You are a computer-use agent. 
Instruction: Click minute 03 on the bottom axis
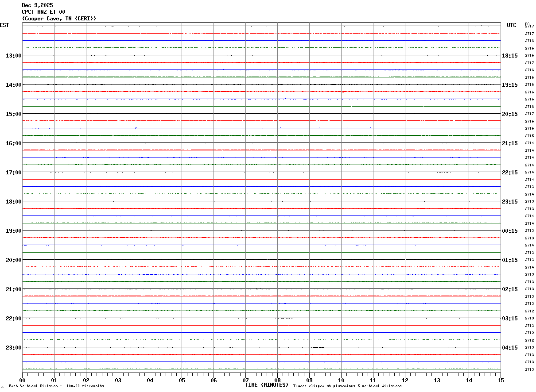(118, 380)
